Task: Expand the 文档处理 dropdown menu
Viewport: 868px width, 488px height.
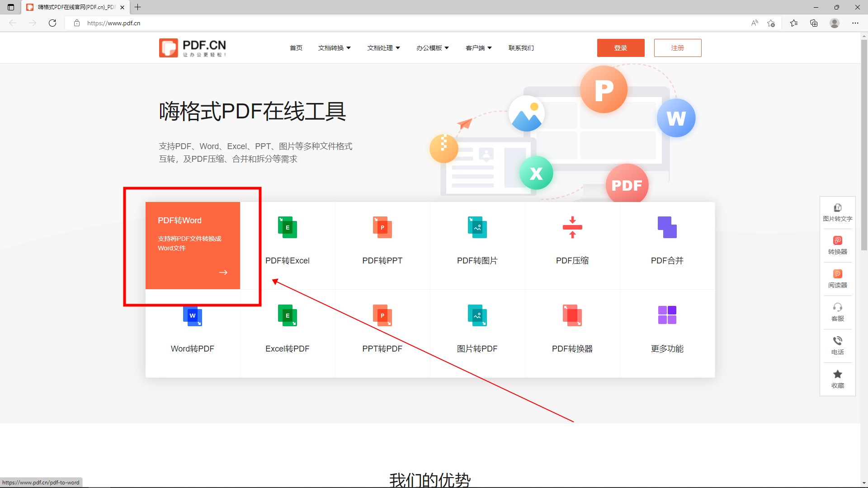Action: coord(384,48)
